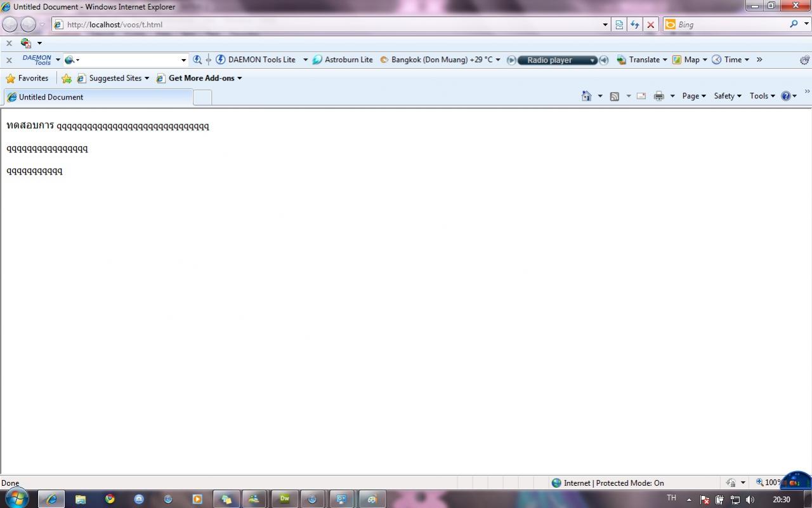812x508 pixels.
Task: Open the Map menu
Action: point(690,60)
